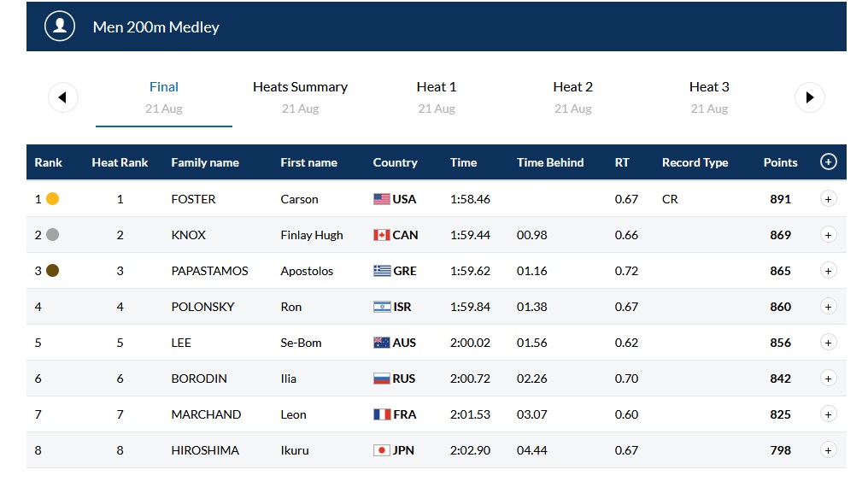The image size is (868, 493).
Task: Expand details for FOSTER row
Action: (x=827, y=199)
